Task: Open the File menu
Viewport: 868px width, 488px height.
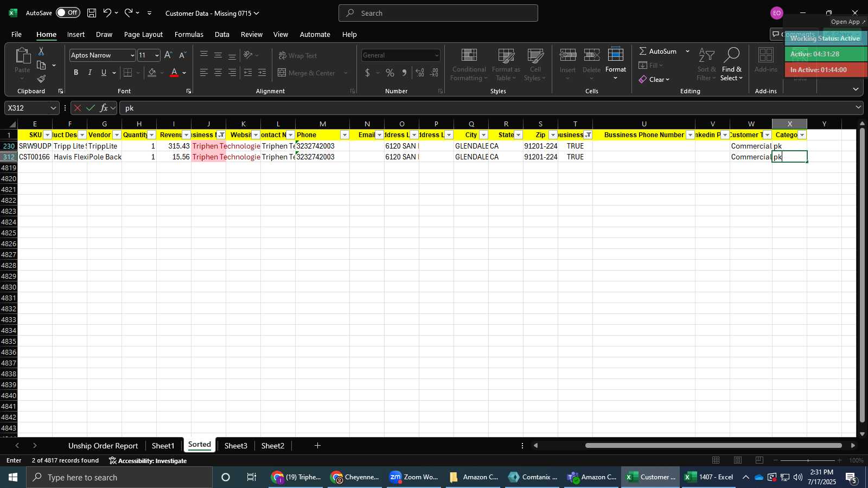Action: [x=17, y=34]
